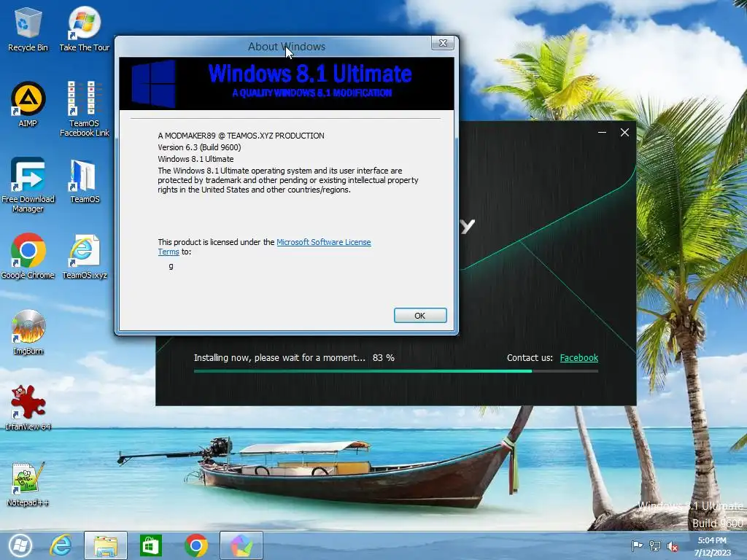Viewport: 747px width, 560px height.
Task: Open the Facebook link in installer
Action: pos(578,357)
